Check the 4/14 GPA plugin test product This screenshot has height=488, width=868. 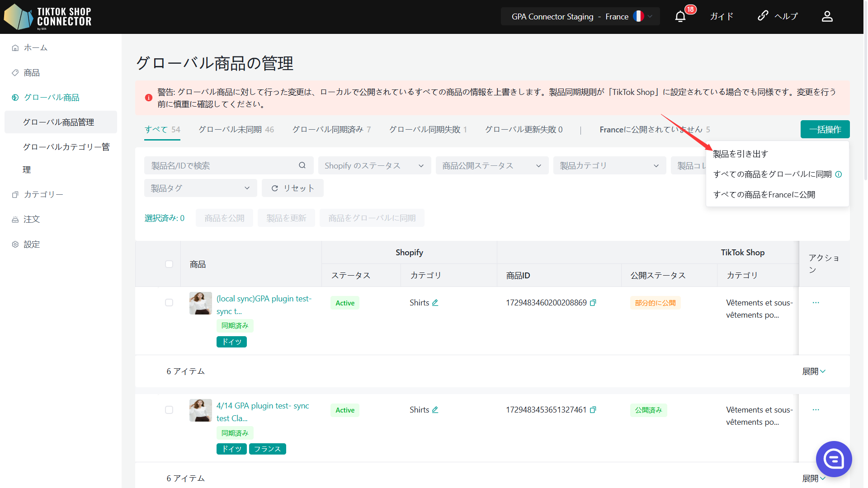pos(169,410)
